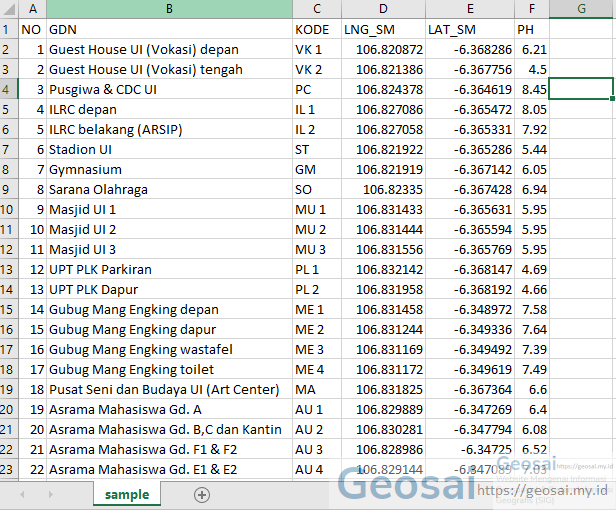Click PH value 8.45
This screenshot has width=616, height=510.
click(532, 89)
